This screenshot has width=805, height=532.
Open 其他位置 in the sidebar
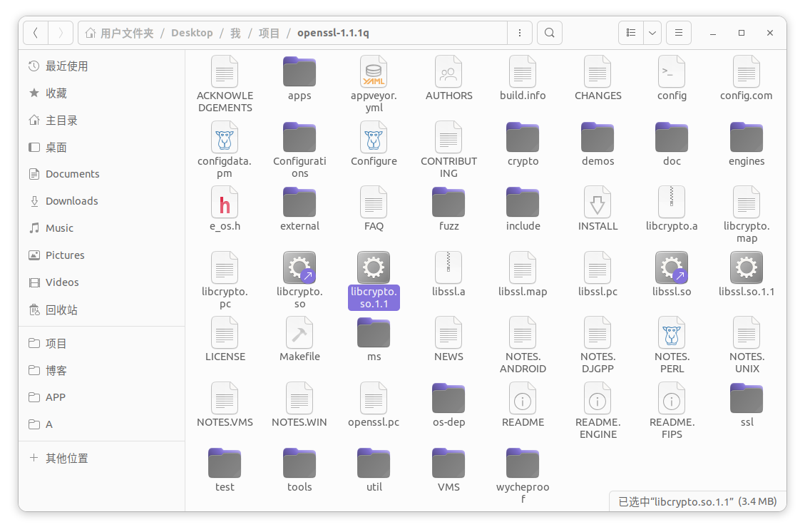pyautogui.click(x=102, y=458)
